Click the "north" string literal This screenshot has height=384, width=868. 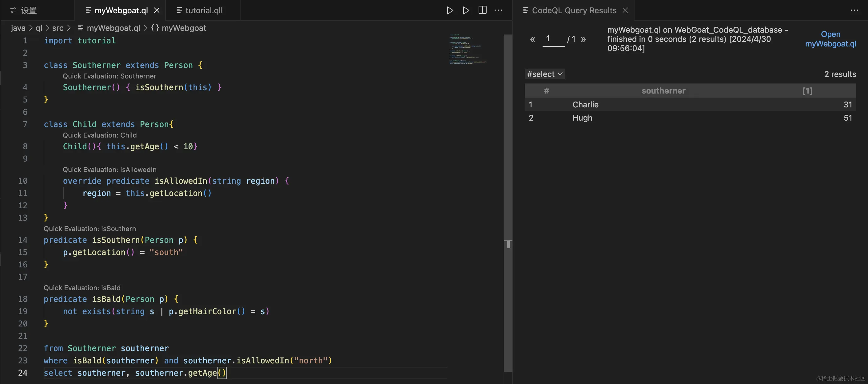click(x=310, y=361)
